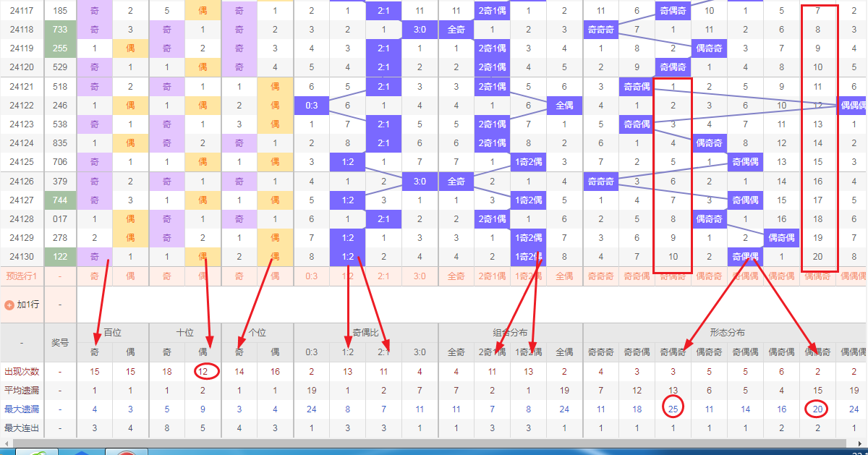Click the plus icon beside 加1行
This screenshot has width=868, height=455.
pyautogui.click(x=9, y=305)
